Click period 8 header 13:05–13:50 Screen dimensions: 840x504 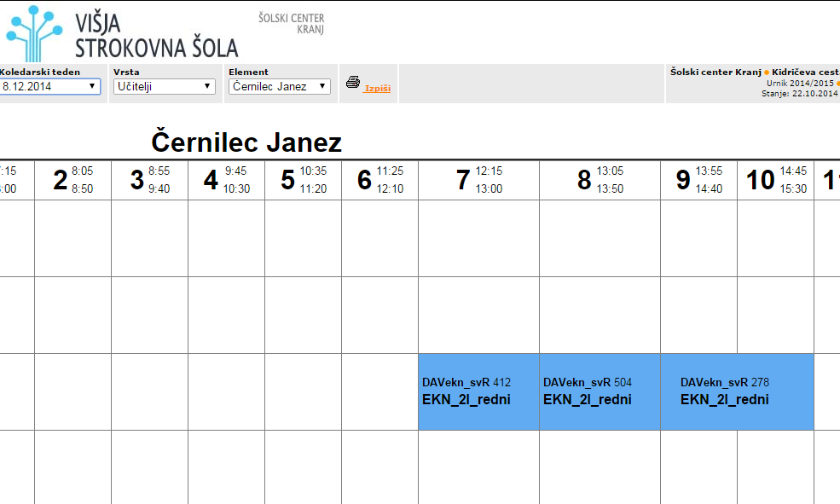point(600,180)
